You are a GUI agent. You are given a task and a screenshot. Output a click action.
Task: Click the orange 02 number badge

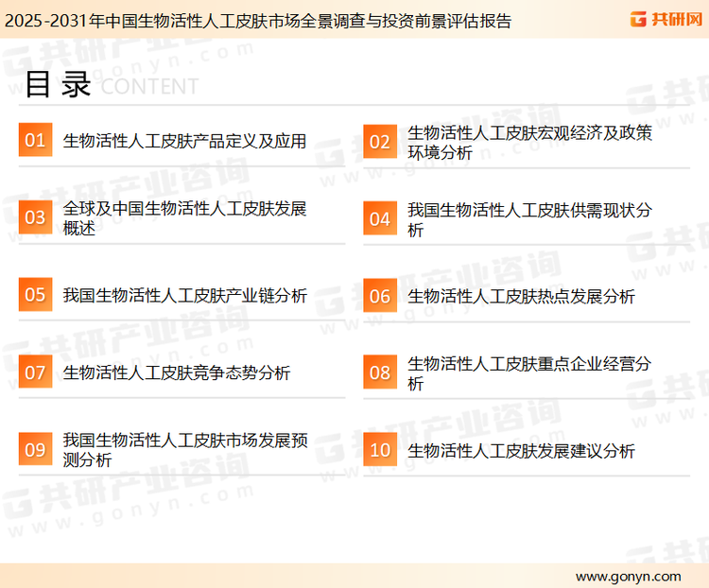pos(380,142)
